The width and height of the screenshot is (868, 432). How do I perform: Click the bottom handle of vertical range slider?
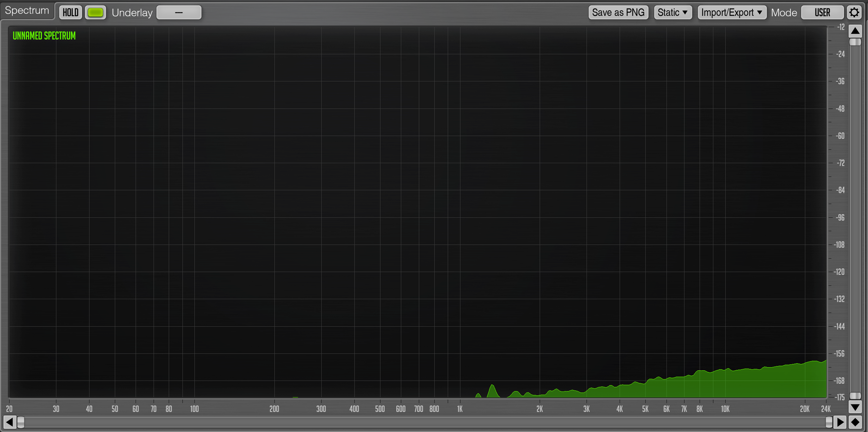(x=855, y=396)
